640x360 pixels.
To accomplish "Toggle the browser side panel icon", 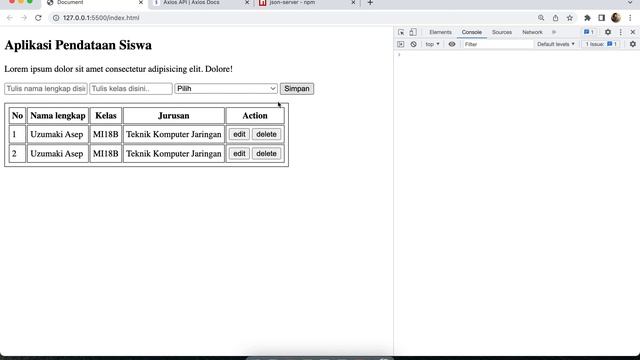I will coord(602,18).
